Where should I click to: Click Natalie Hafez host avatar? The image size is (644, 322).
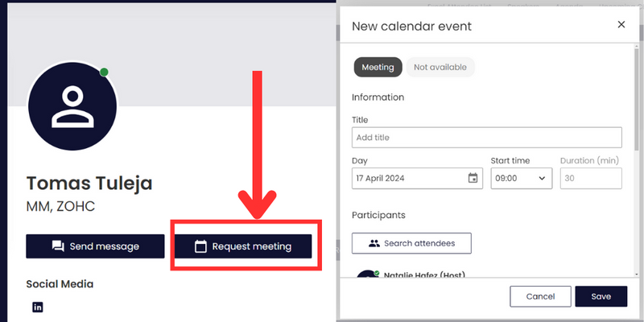coord(367,274)
